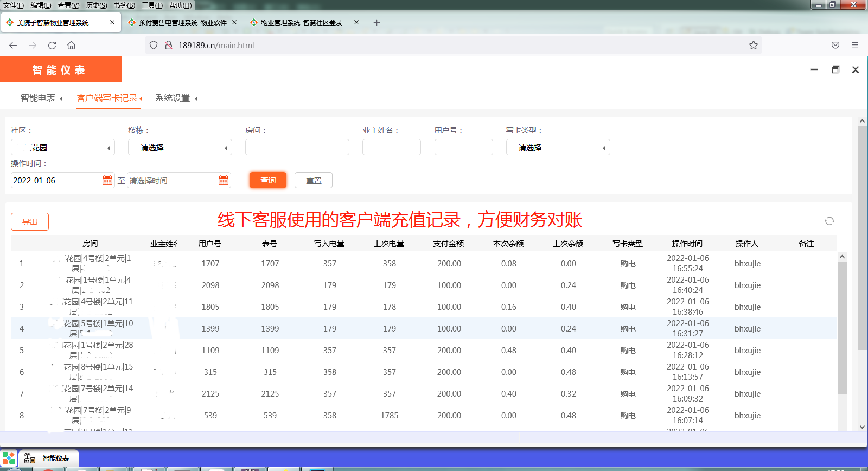Open the 帮助(H) menu

coord(181,5)
